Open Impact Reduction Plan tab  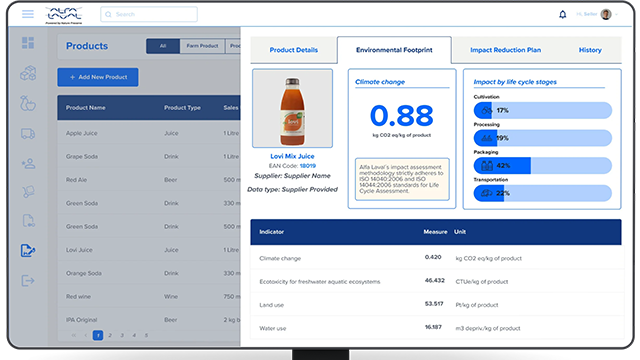505,50
